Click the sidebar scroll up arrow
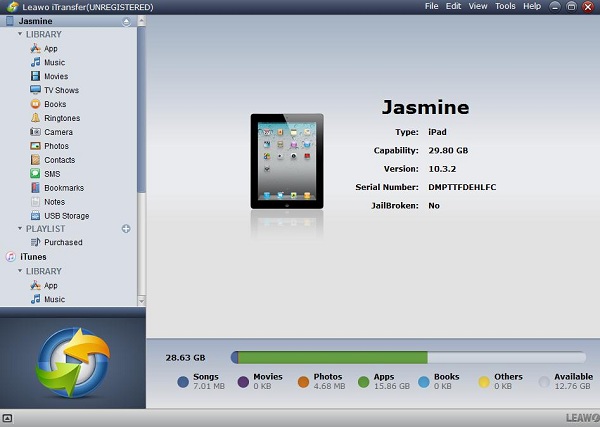 click(x=141, y=21)
